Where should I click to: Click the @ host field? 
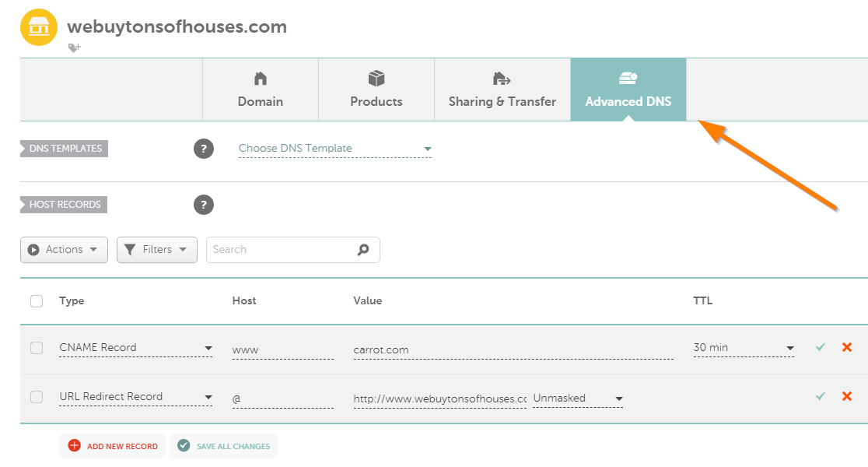click(283, 399)
